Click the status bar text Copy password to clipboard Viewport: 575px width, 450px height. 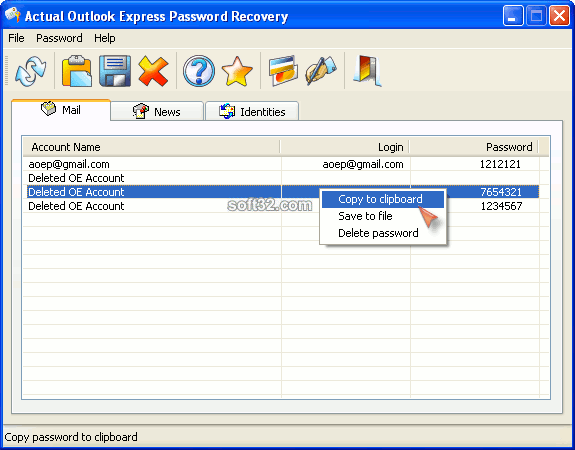pyautogui.click(x=71, y=437)
